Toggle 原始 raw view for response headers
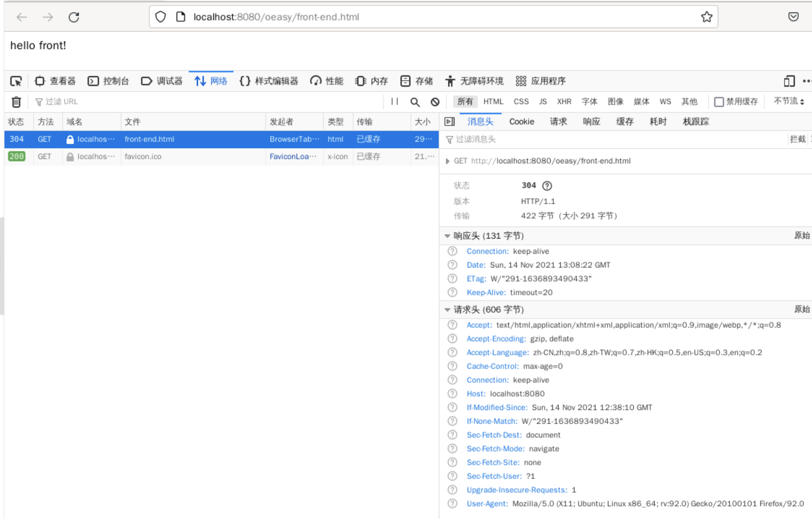Viewport: 812px width, 519px height. click(x=802, y=235)
